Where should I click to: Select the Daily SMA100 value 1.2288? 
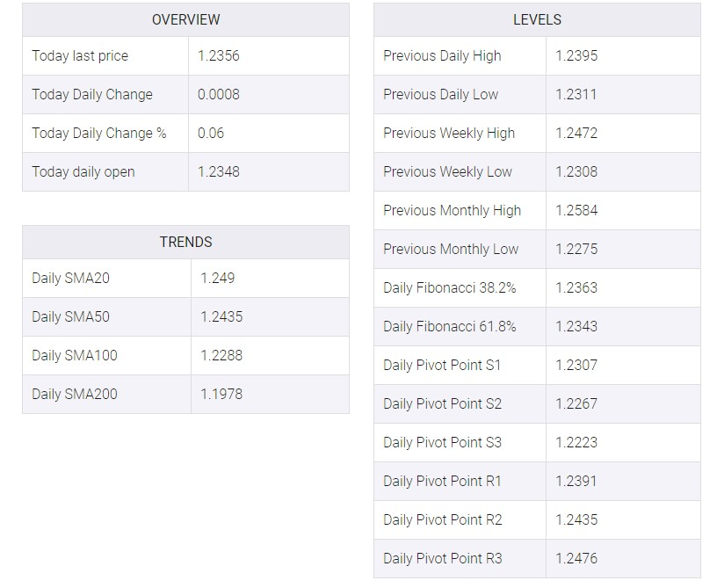coord(221,355)
